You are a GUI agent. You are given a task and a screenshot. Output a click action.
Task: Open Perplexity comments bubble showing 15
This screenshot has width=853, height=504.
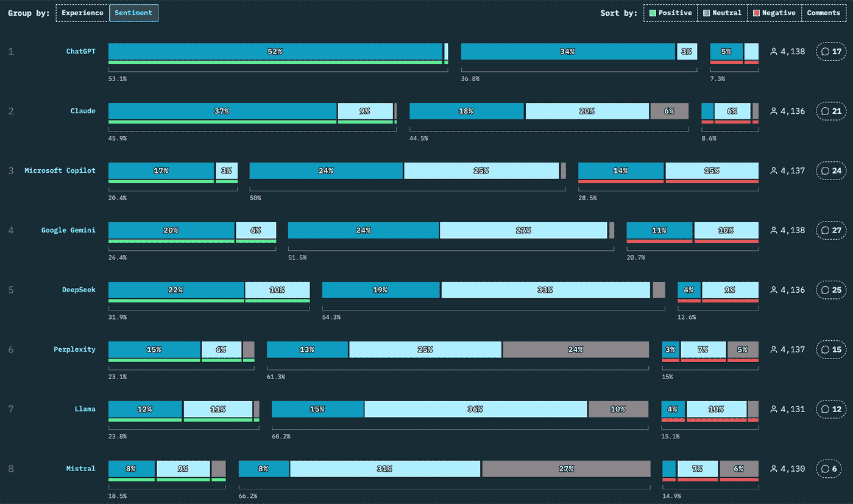pos(831,350)
